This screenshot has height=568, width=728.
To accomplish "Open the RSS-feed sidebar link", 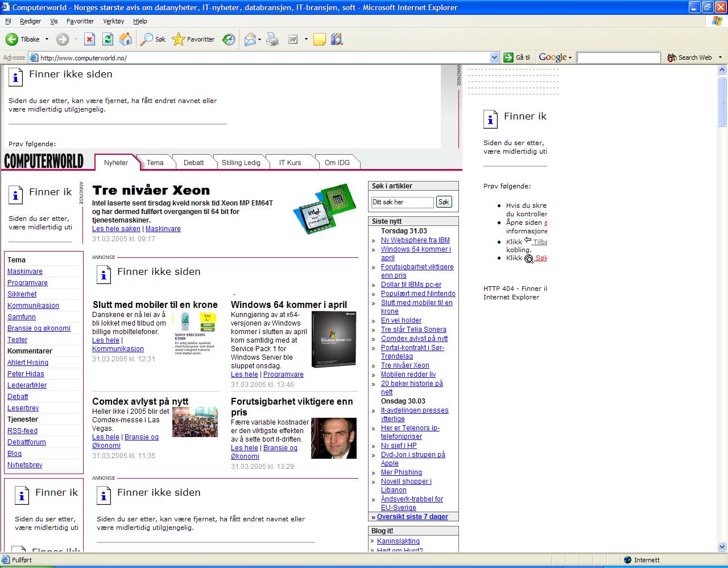I will pyautogui.click(x=22, y=431).
